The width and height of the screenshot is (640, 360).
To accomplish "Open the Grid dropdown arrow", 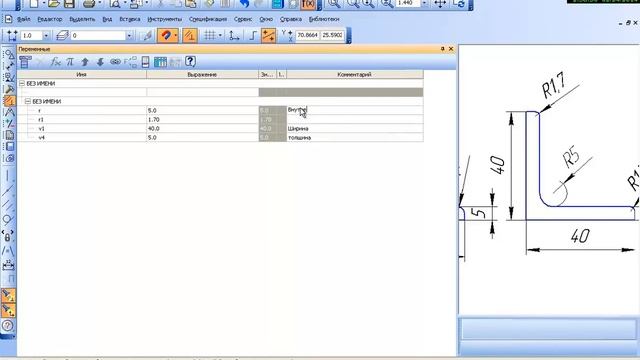I will 220,36.
